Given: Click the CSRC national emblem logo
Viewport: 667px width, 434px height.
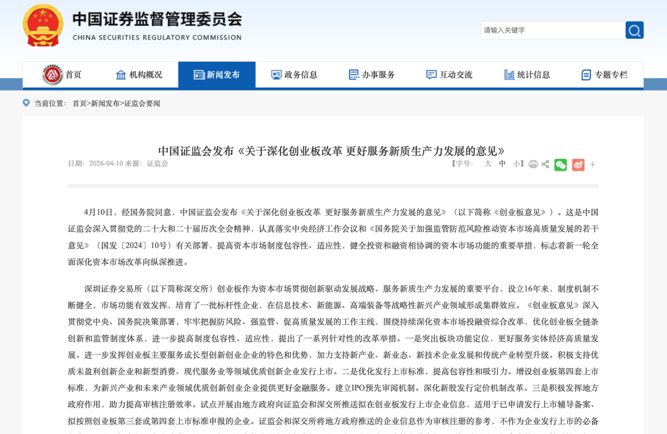Looking at the screenshot, I should coord(41,26).
